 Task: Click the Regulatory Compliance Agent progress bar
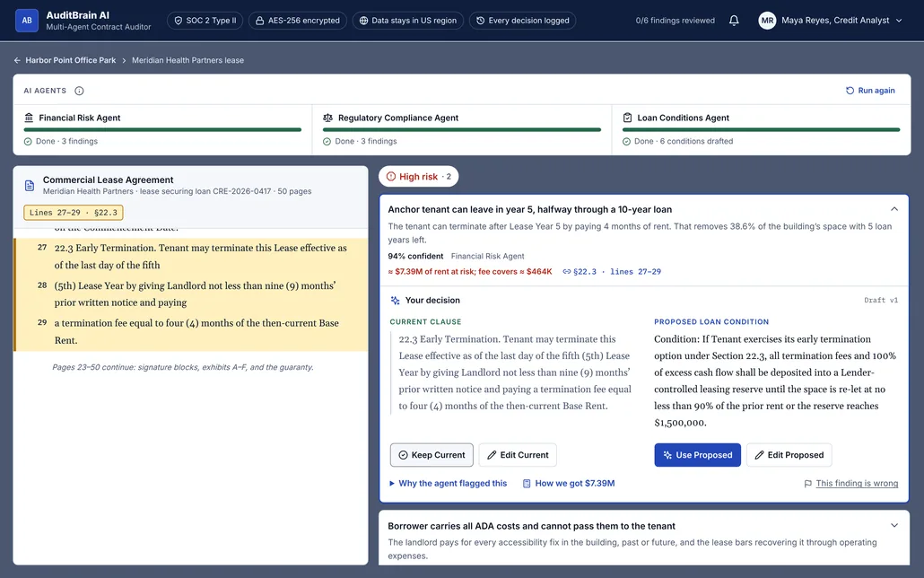pos(462,130)
